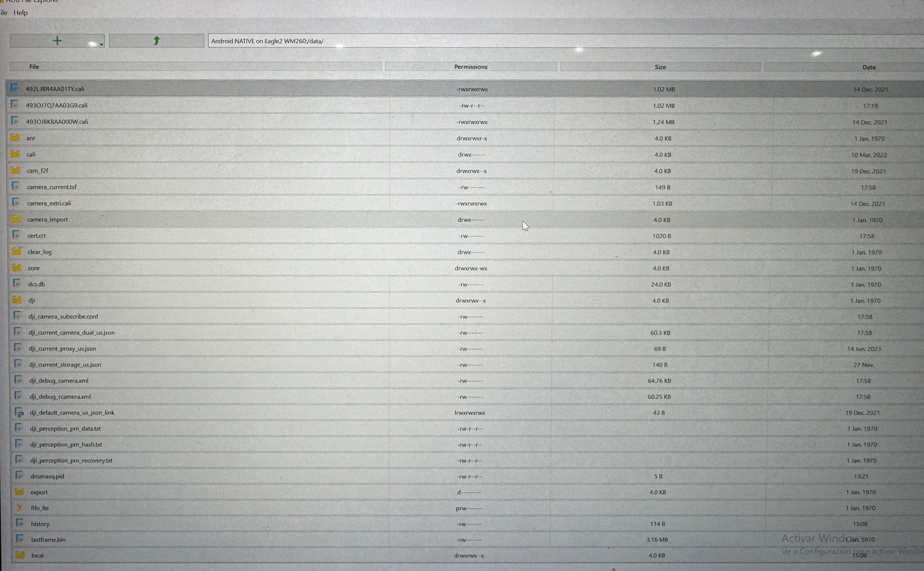Click the camera_import folder icon

15,219
